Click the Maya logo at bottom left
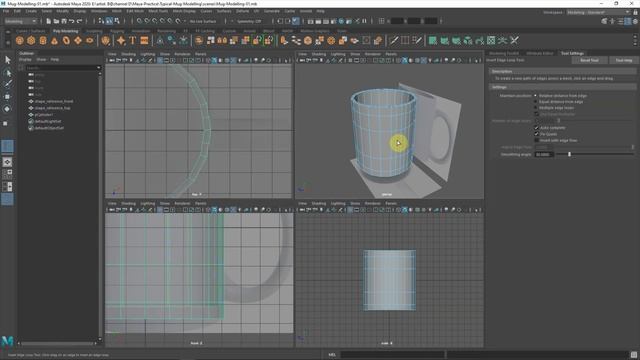640x360 pixels. coord(7,341)
